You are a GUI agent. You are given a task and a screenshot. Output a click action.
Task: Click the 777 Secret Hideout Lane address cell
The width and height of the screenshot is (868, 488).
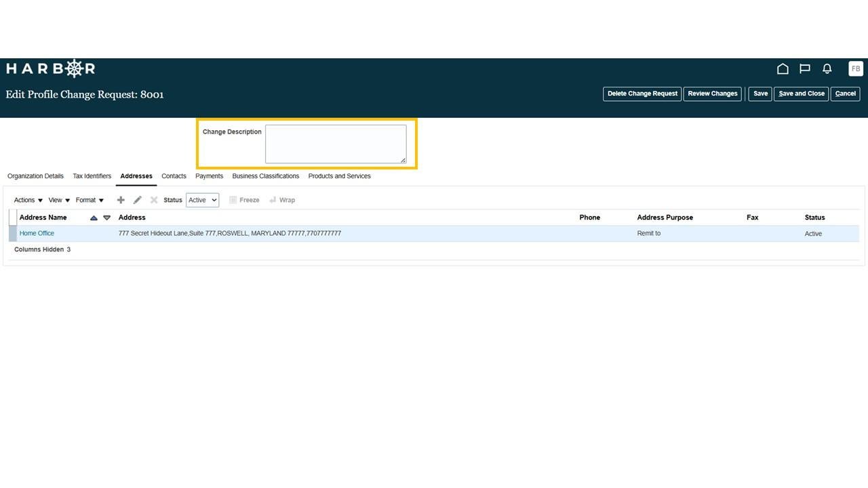pyautogui.click(x=229, y=233)
